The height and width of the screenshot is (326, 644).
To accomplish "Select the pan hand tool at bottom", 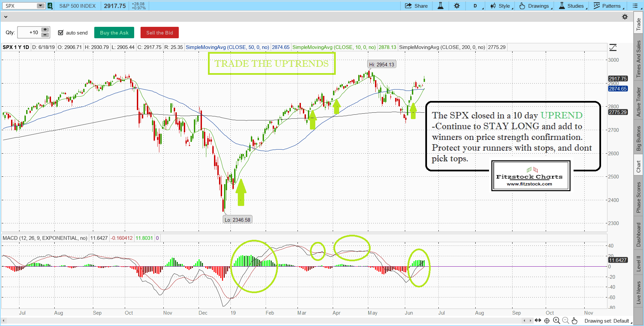I will (575, 321).
